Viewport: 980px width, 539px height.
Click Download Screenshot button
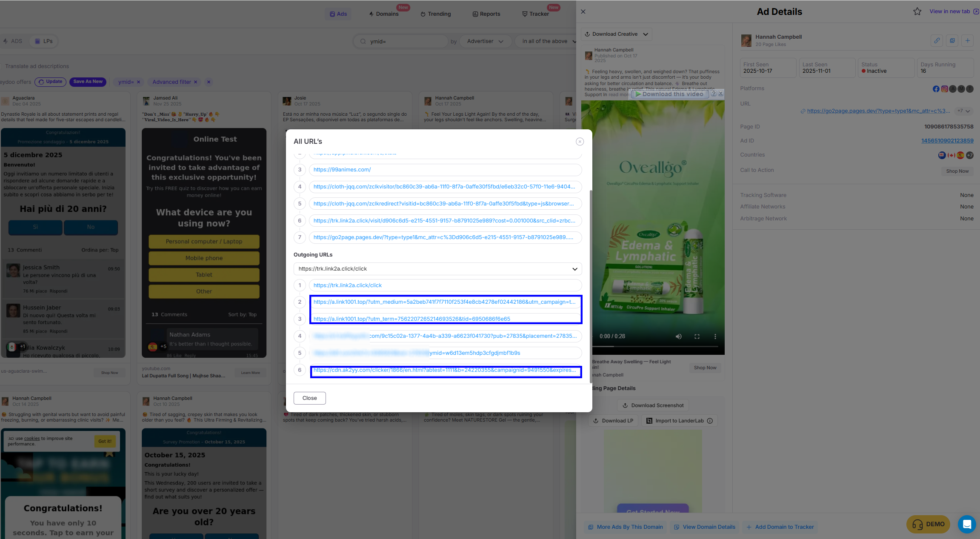653,405
